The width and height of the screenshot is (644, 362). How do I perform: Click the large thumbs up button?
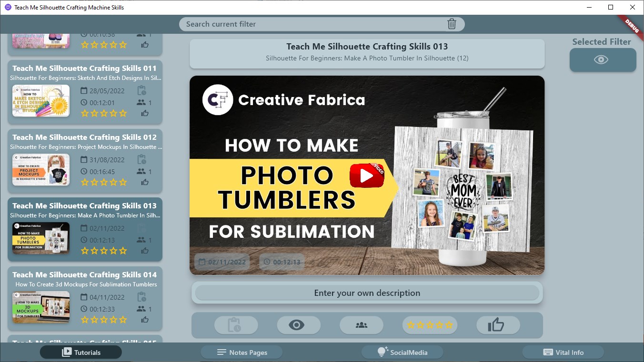coord(496,325)
